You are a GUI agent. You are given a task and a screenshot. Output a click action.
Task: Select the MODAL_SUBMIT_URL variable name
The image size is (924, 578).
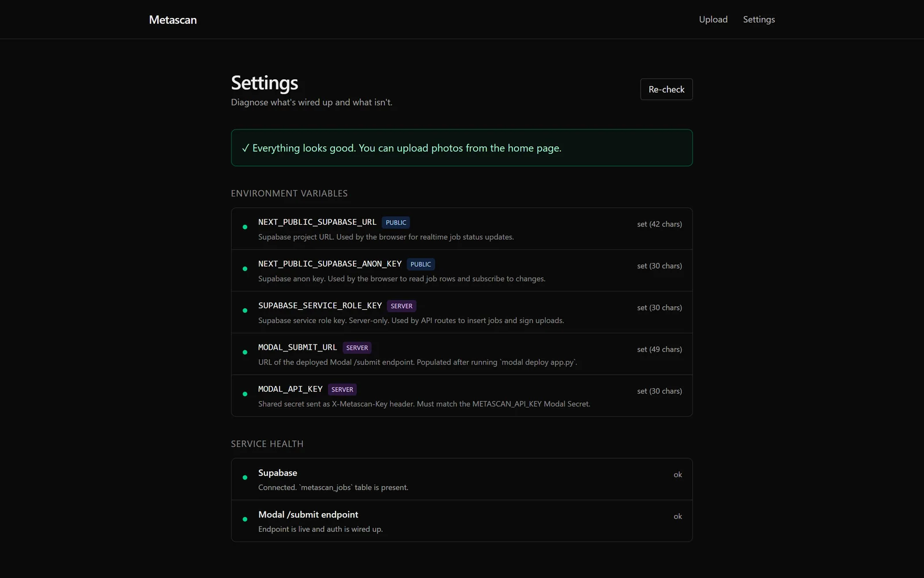[297, 347]
